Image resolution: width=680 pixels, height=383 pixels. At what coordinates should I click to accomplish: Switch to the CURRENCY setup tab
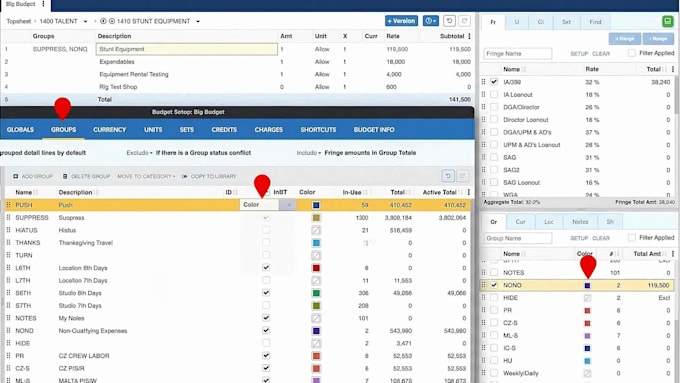pyautogui.click(x=109, y=130)
